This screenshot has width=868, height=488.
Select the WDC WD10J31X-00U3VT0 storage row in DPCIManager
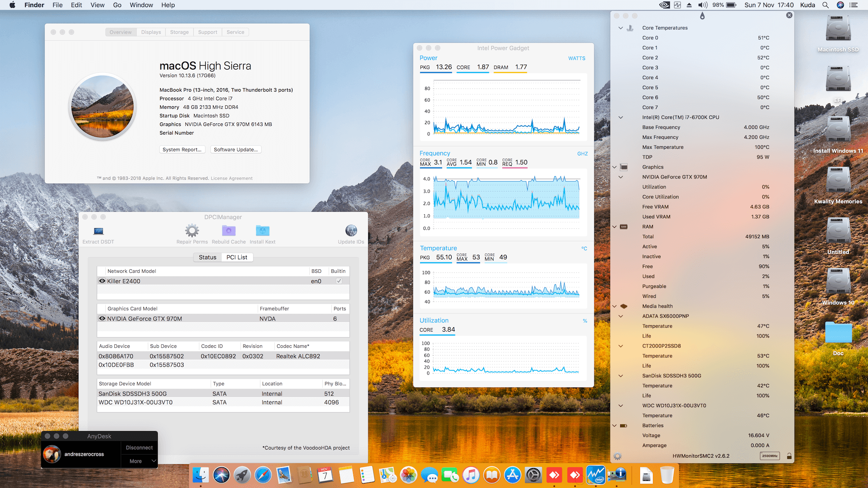tap(223, 402)
